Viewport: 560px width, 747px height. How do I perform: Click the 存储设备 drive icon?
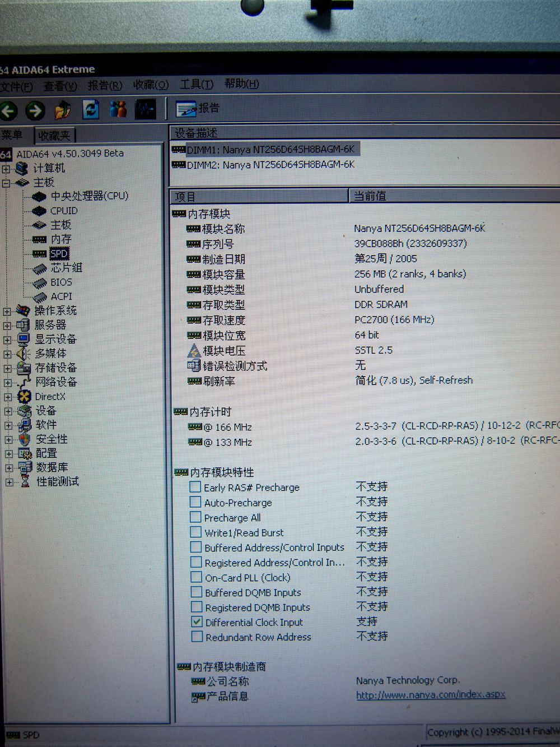[x=24, y=368]
